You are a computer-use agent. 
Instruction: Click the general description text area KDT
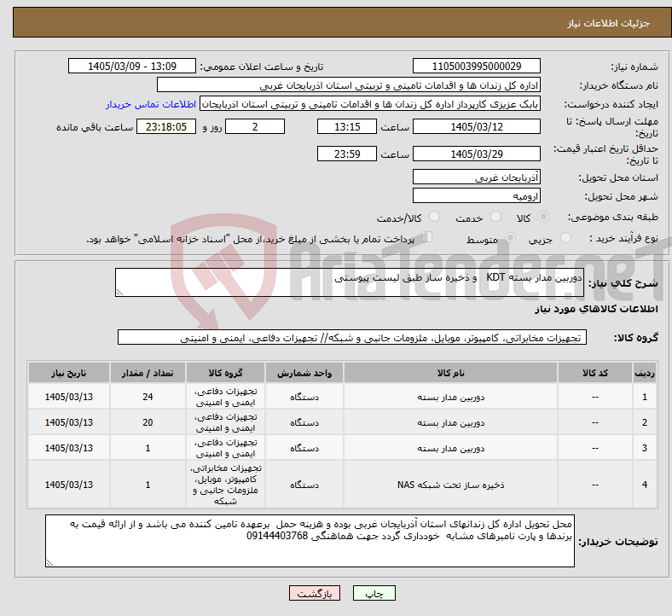tap(350, 282)
